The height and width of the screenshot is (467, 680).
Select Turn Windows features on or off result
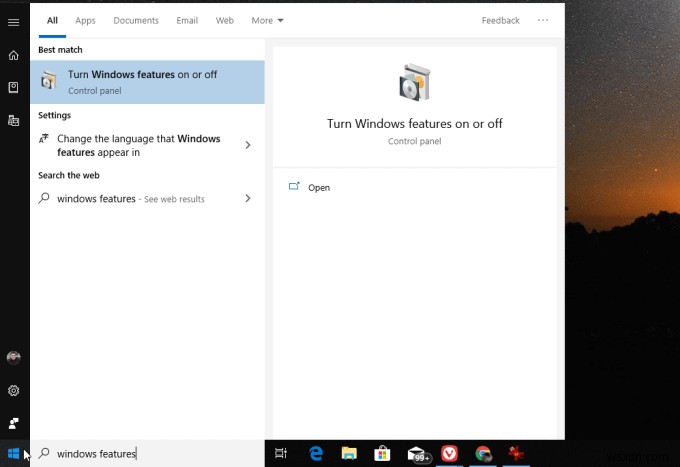147,82
